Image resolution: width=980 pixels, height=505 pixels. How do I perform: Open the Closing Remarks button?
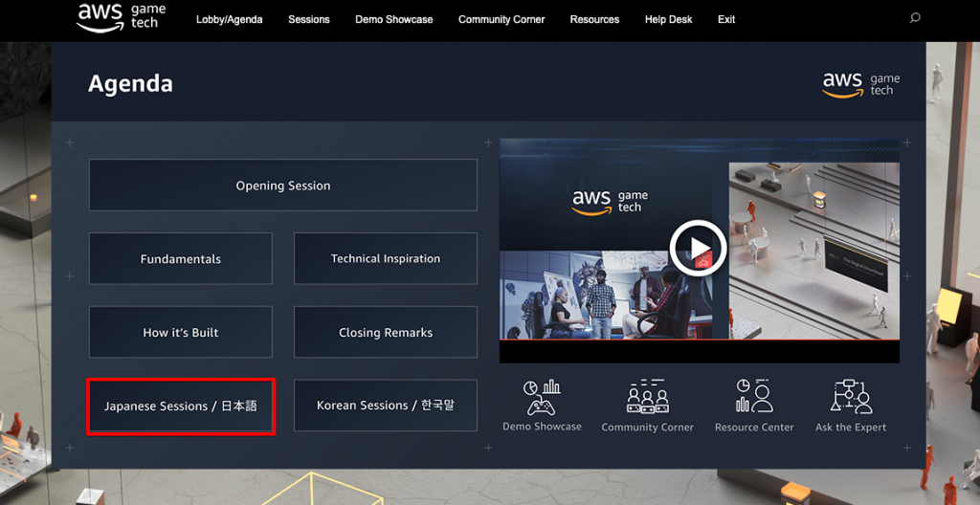386,333
